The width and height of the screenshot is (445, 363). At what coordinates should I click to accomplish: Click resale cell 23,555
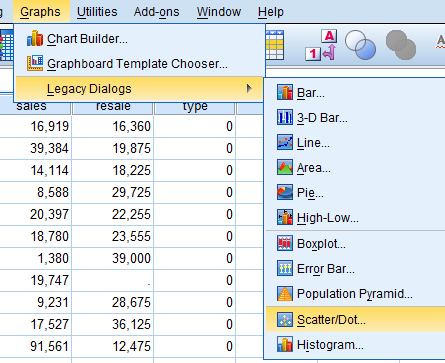[x=113, y=236]
